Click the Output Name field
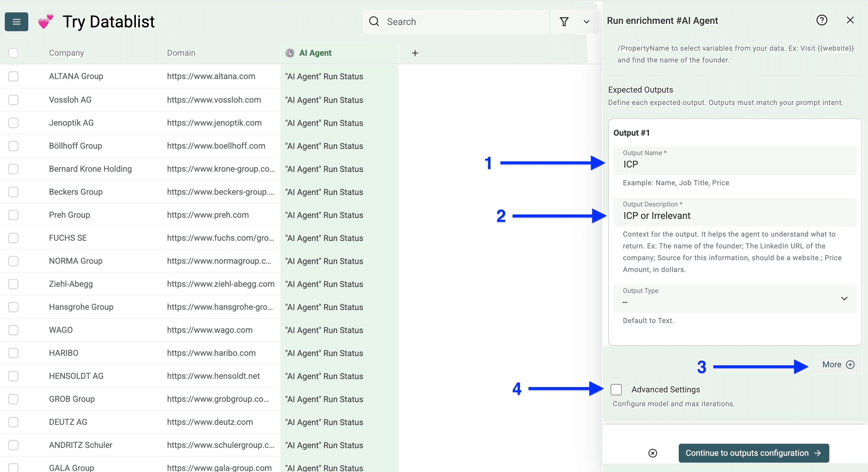 click(734, 161)
